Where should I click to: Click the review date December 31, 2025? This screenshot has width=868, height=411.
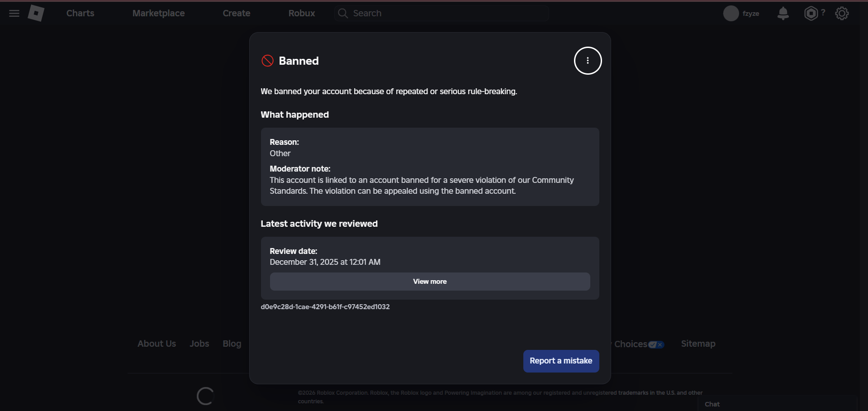coord(325,262)
